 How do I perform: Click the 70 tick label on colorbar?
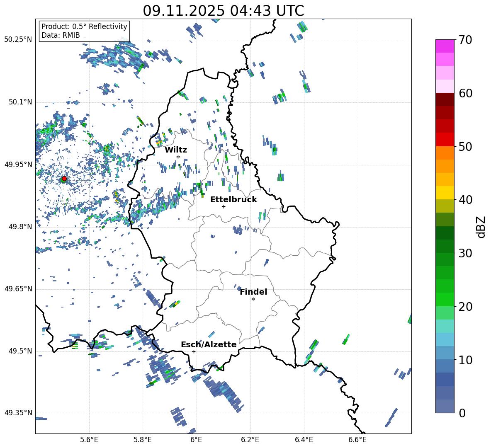click(466, 40)
